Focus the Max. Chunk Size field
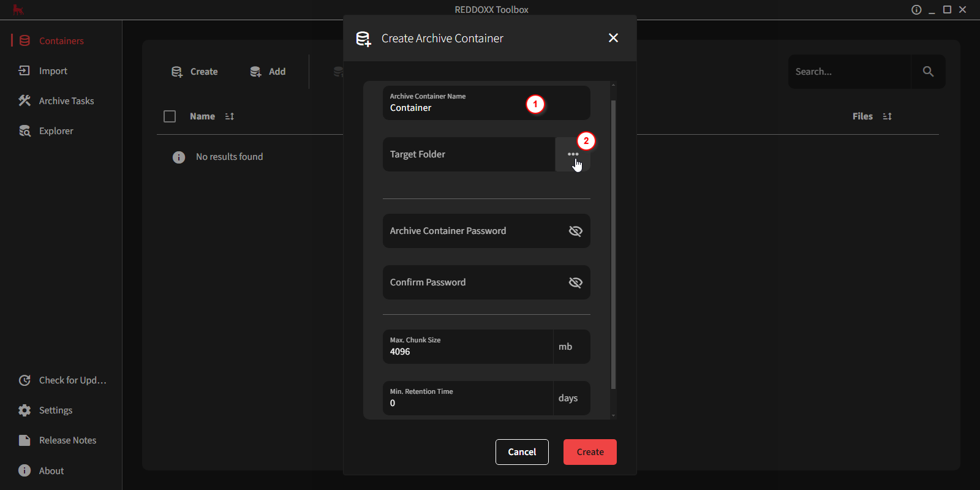The width and height of the screenshot is (980, 490). [468, 347]
